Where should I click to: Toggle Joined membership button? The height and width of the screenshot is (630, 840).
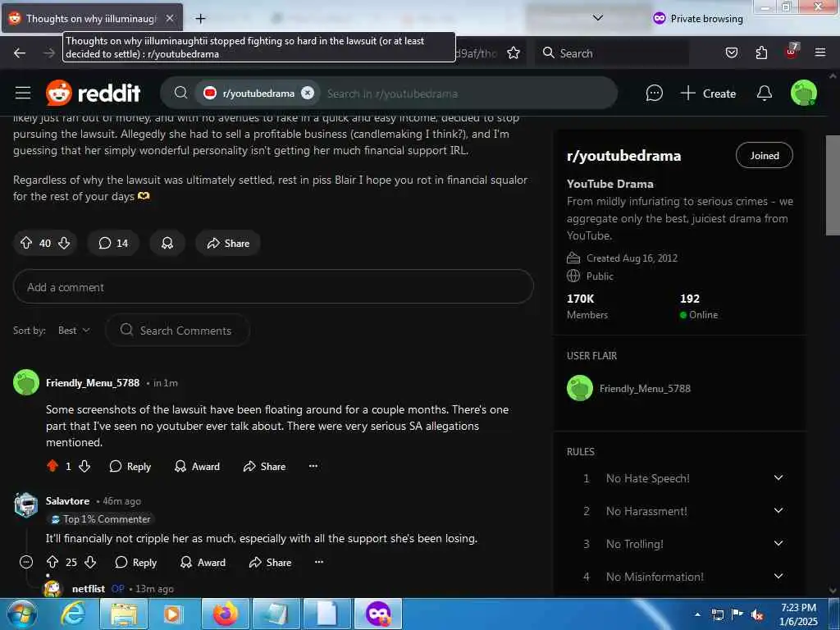(x=764, y=155)
